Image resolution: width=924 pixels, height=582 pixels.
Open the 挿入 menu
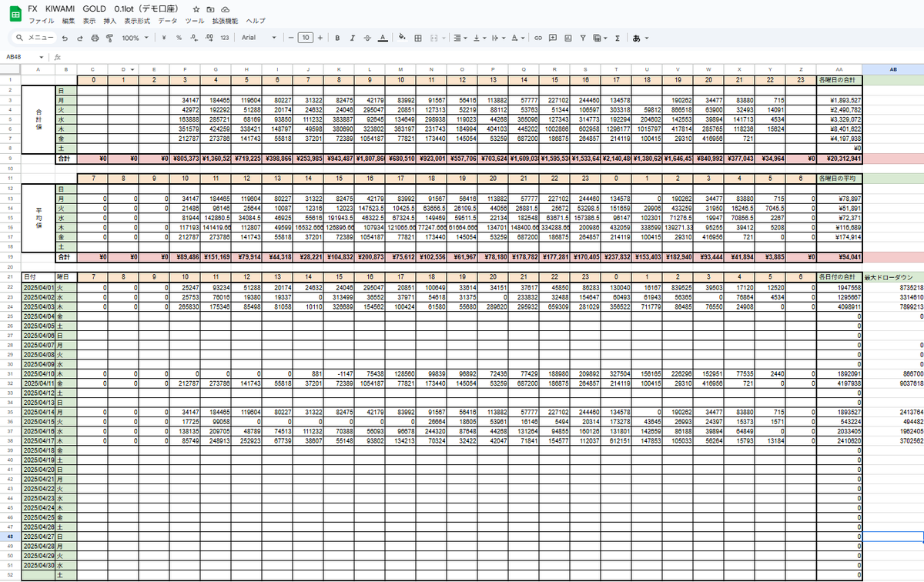click(x=110, y=21)
